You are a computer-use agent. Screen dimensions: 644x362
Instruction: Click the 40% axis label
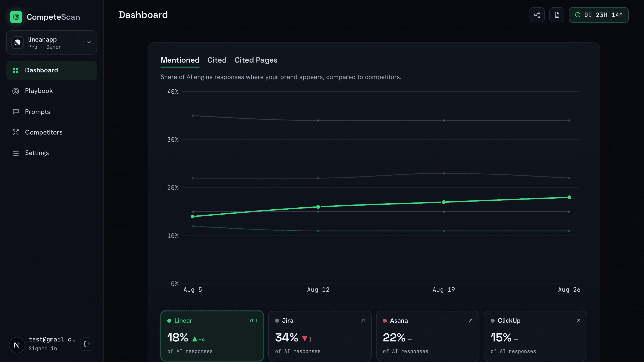point(173,92)
